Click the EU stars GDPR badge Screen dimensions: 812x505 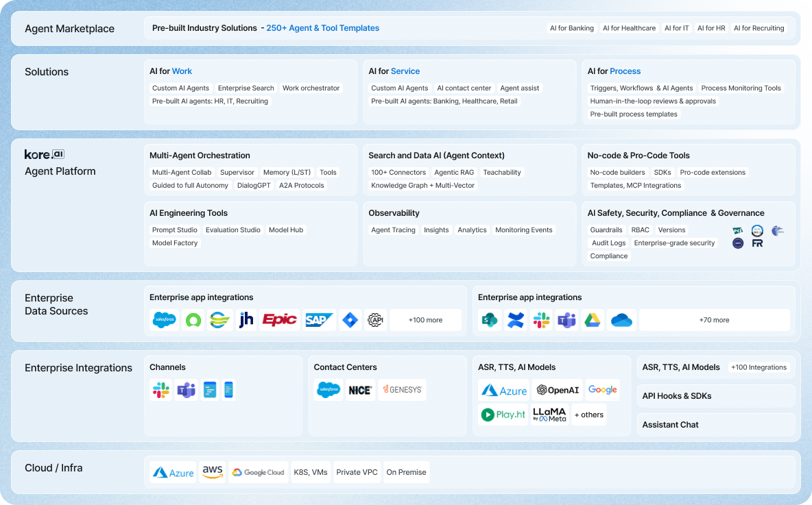tap(738, 243)
